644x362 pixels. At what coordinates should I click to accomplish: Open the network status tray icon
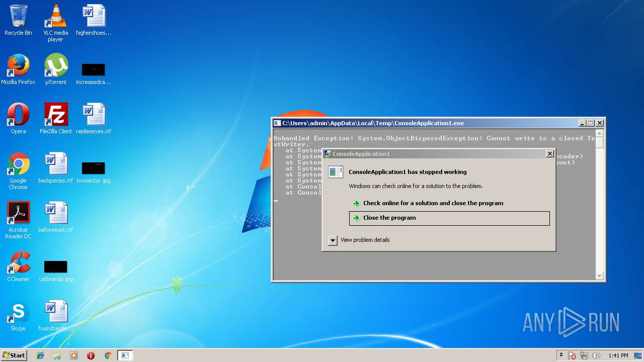click(x=585, y=355)
